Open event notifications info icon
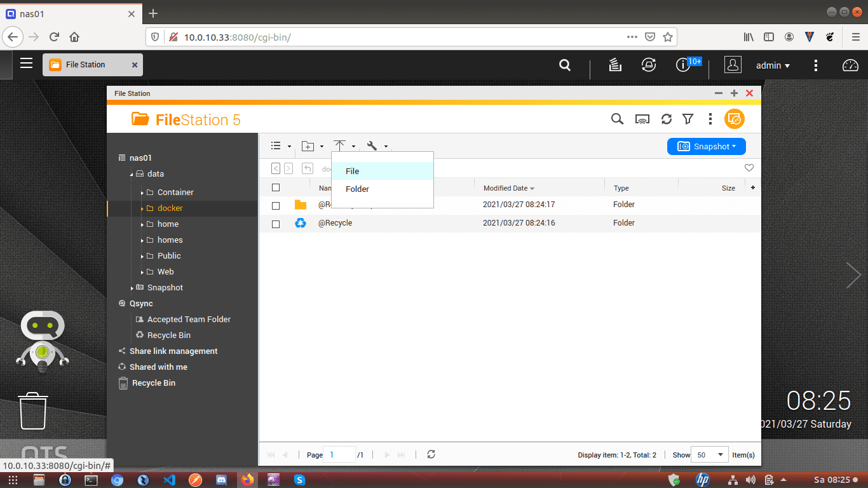This screenshot has height=488, width=868. click(683, 65)
